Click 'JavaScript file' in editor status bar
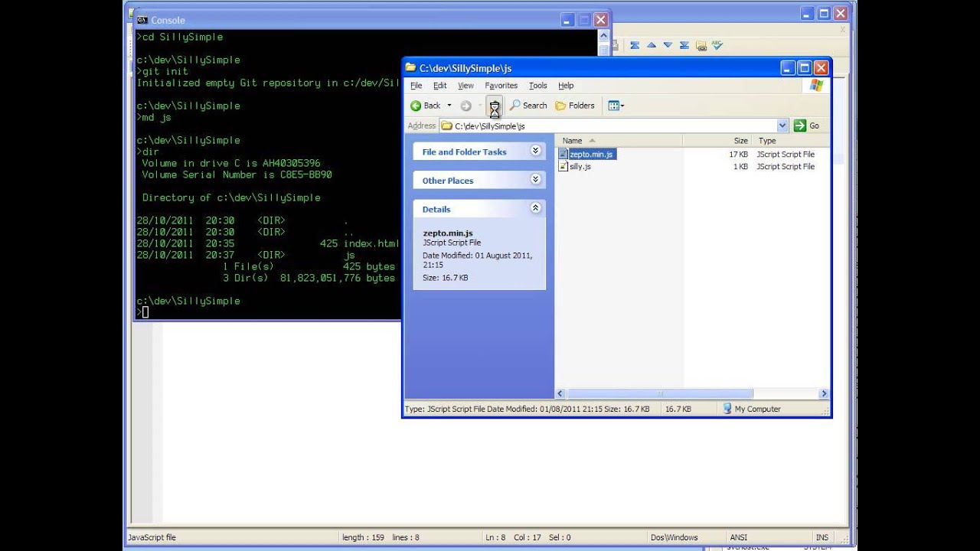The image size is (980, 551). 152,537
